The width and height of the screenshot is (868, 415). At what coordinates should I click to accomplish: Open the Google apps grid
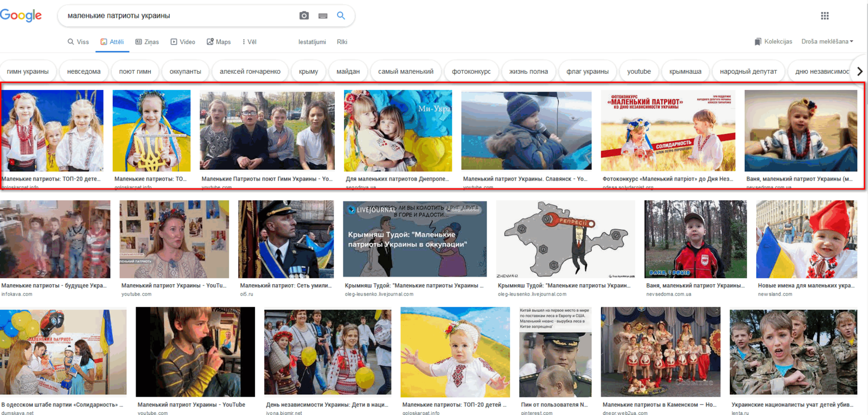coord(825,16)
